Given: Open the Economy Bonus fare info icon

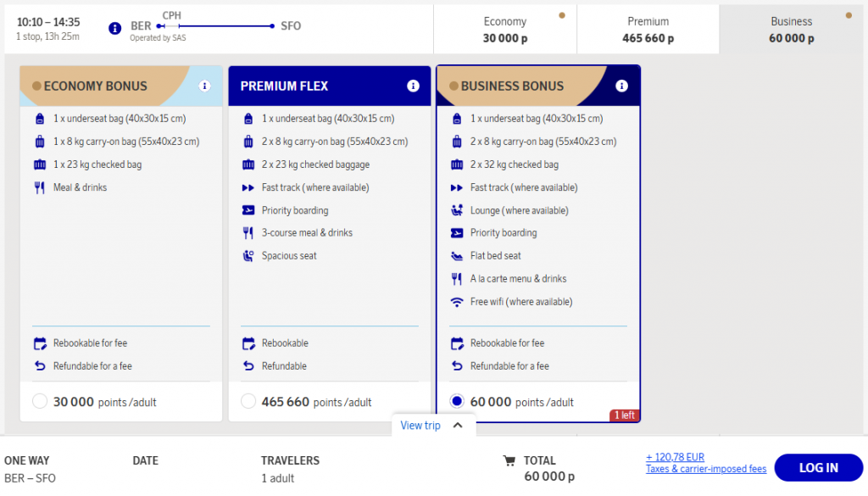Looking at the screenshot, I should pyautogui.click(x=203, y=86).
